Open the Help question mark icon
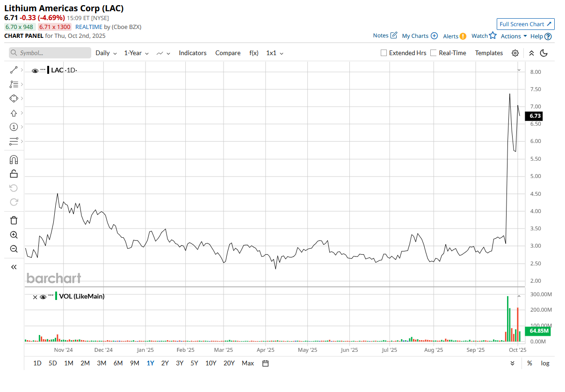This screenshot has width=565, height=392. tap(548, 36)
